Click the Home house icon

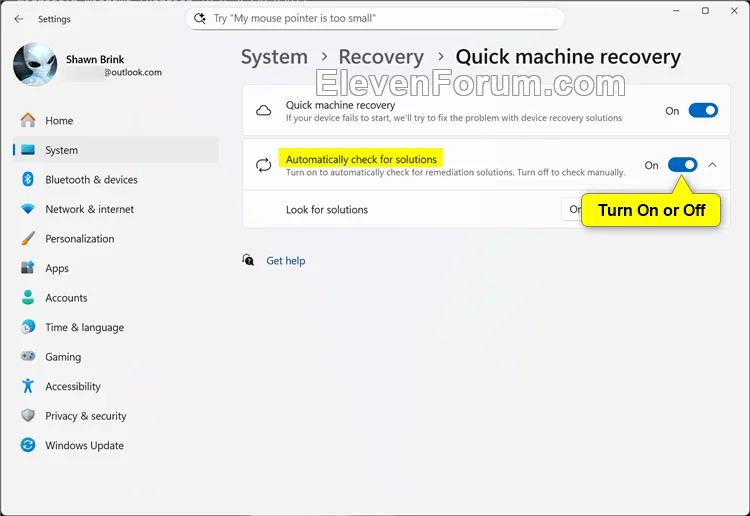(x=28, y=120)
